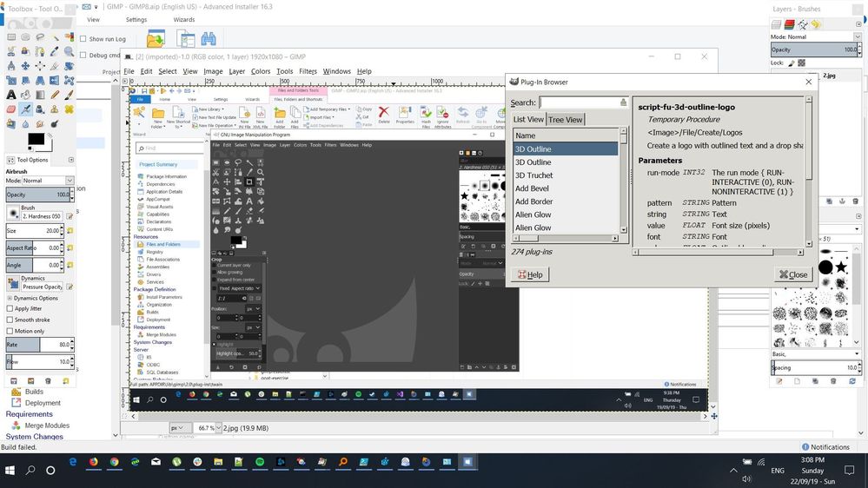
Task: Select the Measure compass tool
Action: click(x=11, y=66)
